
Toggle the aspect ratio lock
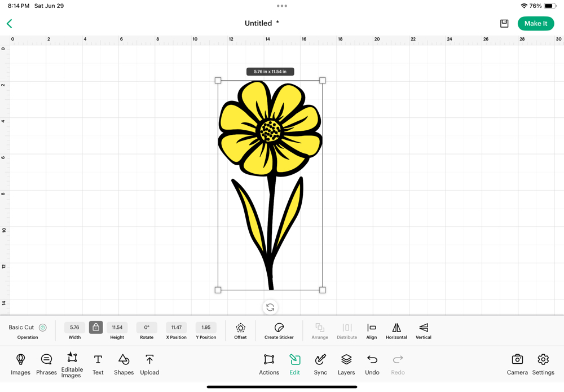[96, 327]
